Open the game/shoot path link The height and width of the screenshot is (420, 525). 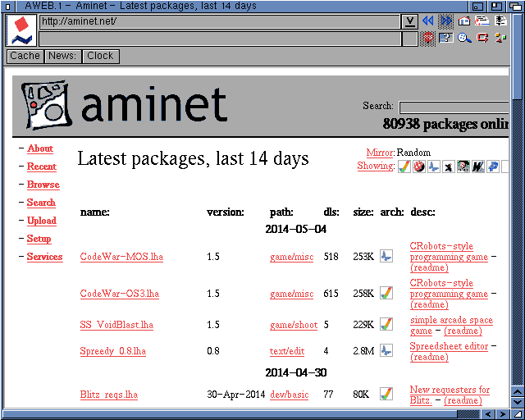[x=294, y=325]
